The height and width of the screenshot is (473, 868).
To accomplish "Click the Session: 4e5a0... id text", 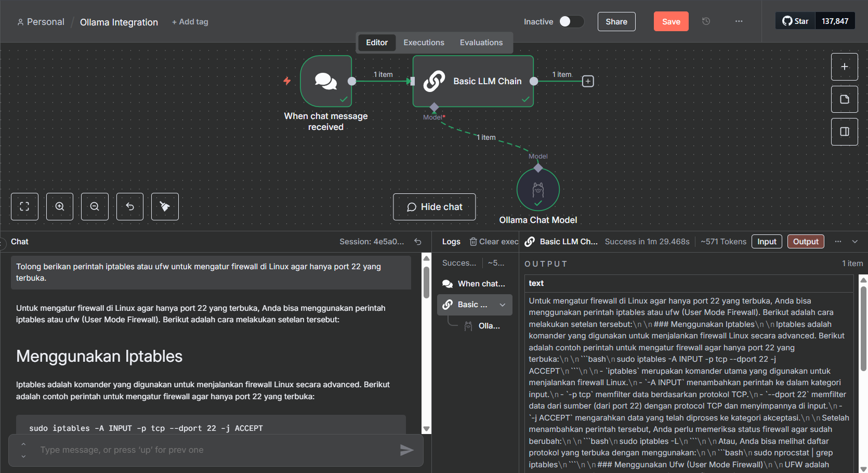I will (x=372, y=242).
